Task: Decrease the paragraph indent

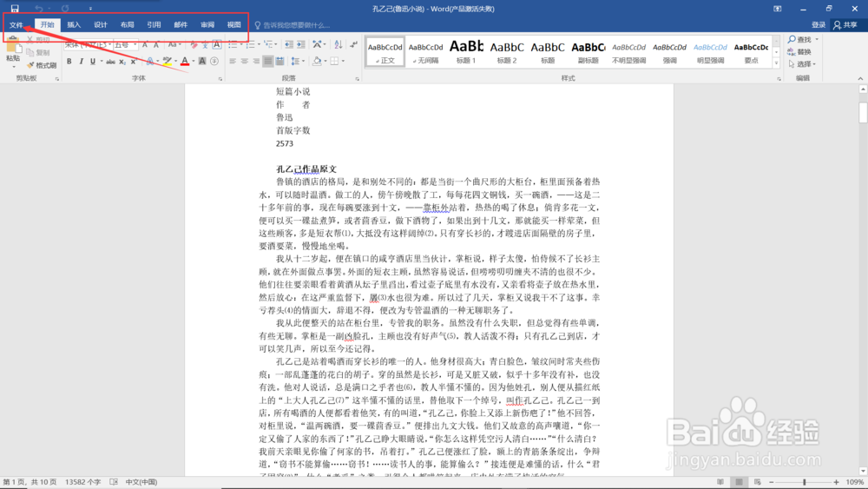Action: click(x=289, y=44)
